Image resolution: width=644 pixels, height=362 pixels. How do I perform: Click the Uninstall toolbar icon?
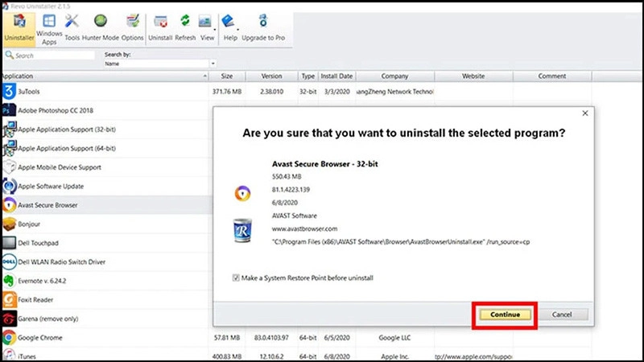coord(160,28)
